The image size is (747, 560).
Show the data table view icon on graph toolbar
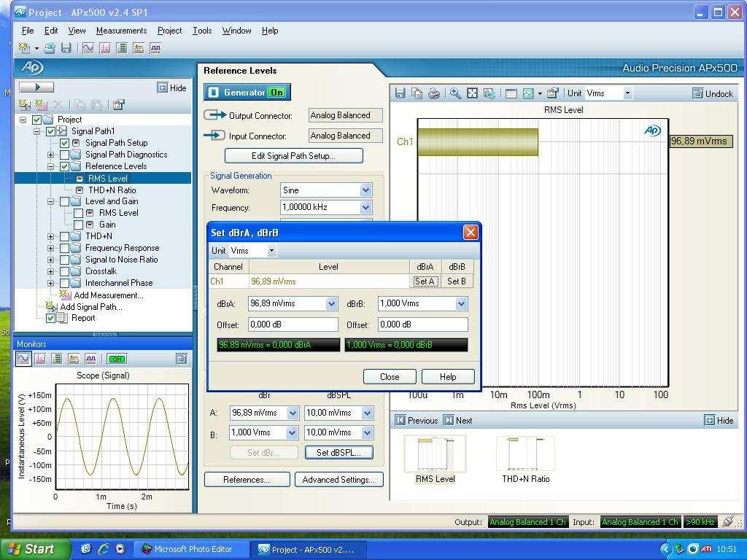pos(511,93)
